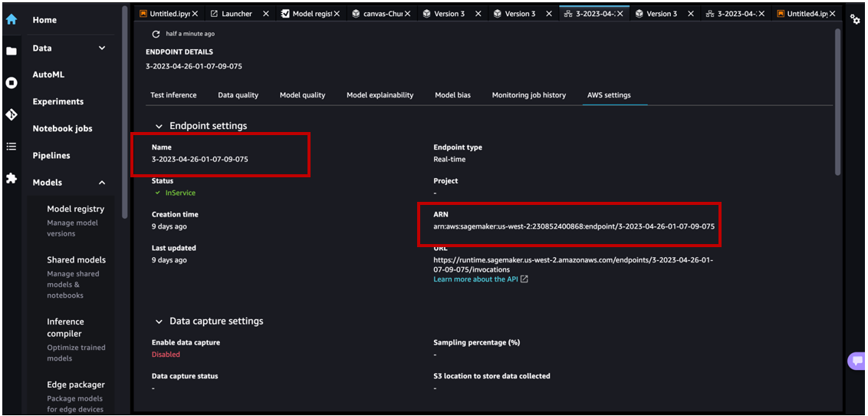Click the Launcher tab's launch icon
The height and width of the screenshot is (416, 868).
(x=214, y=14)
